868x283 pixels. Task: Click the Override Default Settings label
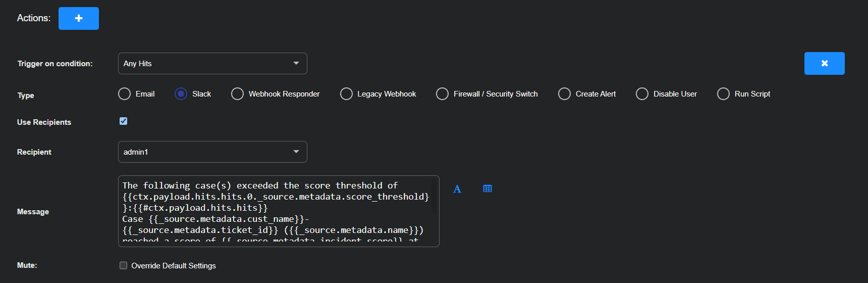coord(174,266)
